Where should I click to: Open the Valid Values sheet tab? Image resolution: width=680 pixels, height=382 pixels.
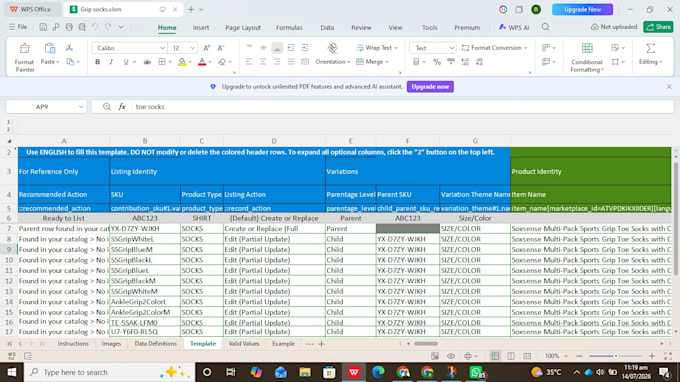tap(244, 344)
